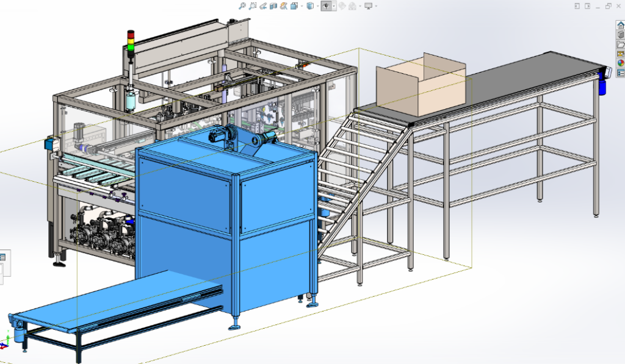Expand the right panel using arrow button
625x364 pixels.
click(x=588, y=6)
